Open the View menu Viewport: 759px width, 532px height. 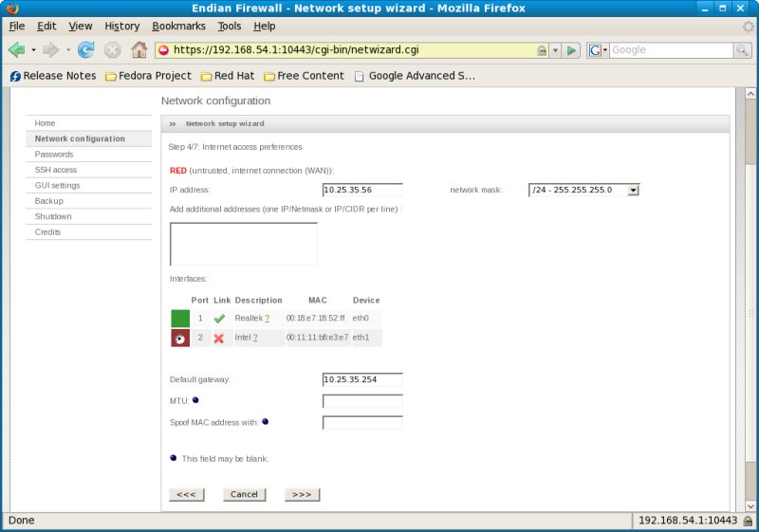pos(81,27)
